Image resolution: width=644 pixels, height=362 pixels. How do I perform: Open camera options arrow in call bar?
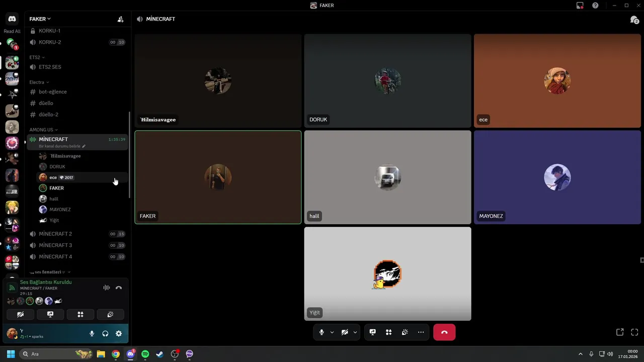coord(355,332)
